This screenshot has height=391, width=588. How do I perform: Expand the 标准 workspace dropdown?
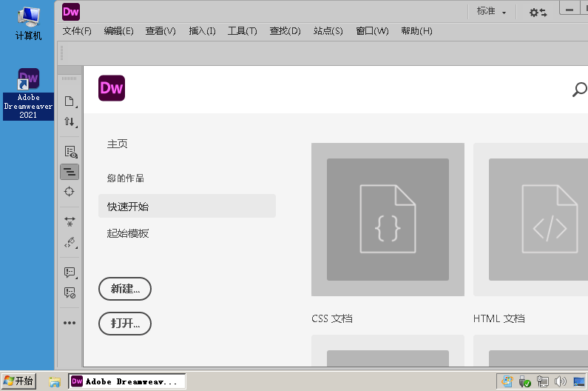[x=492, y=12]
